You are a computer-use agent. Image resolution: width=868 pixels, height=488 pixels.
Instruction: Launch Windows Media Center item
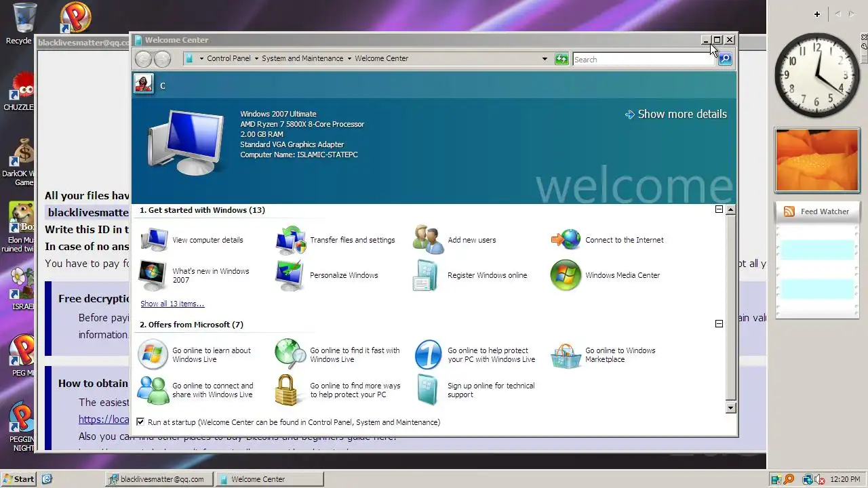606,275
